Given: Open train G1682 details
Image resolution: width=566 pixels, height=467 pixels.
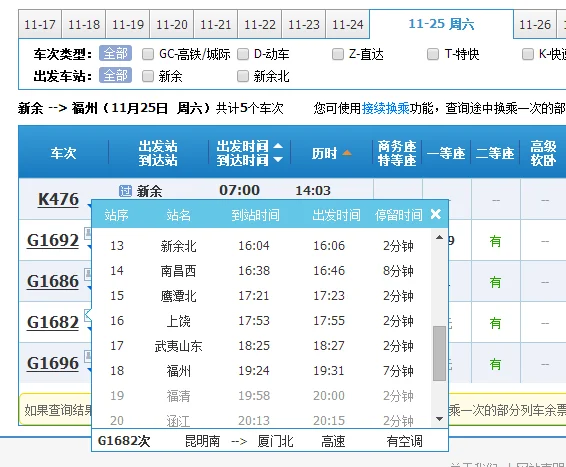Looking at the screenshot, I should click(53, 322).
